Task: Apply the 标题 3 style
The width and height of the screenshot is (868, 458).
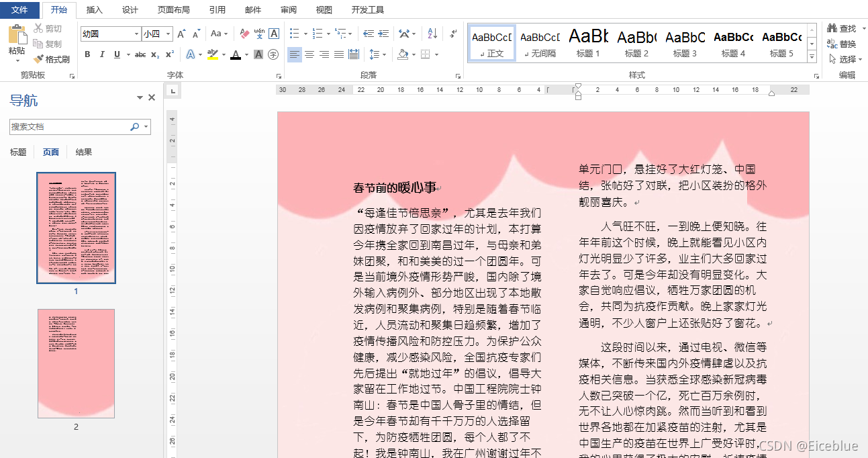Action: pos(685,44)
